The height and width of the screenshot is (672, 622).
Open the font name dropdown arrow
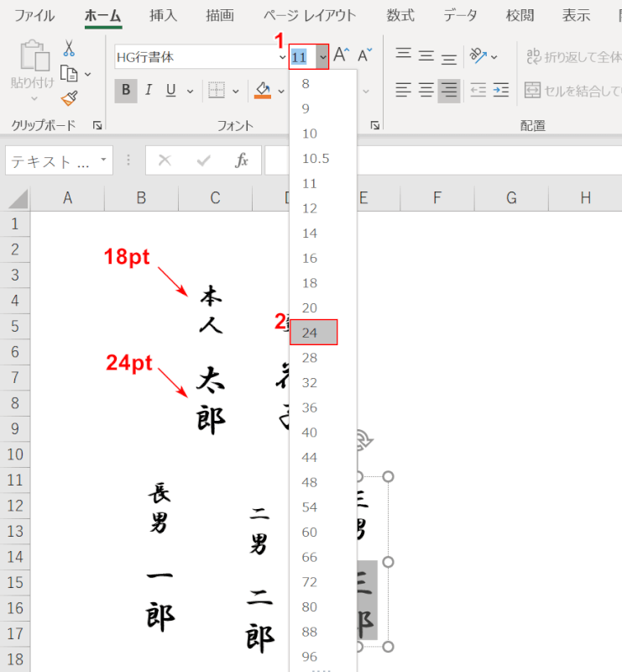click(282, 56)
